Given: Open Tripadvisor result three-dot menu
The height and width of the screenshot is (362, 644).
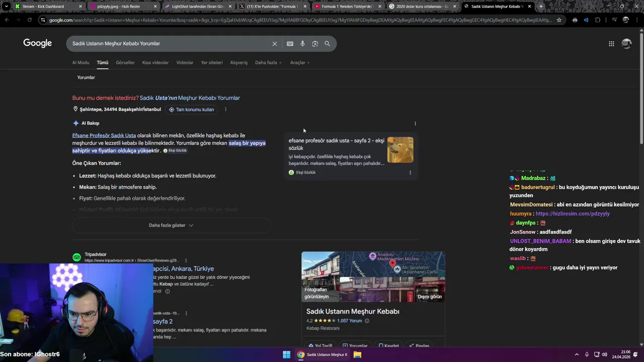Looking at the screenshot, I should [186, 260].
